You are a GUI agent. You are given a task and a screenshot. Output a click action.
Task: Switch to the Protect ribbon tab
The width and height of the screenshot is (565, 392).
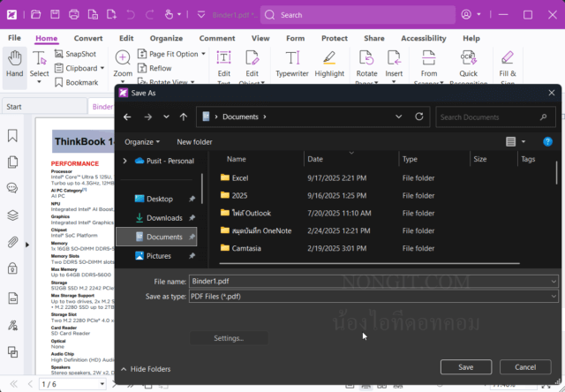point(335,38)
